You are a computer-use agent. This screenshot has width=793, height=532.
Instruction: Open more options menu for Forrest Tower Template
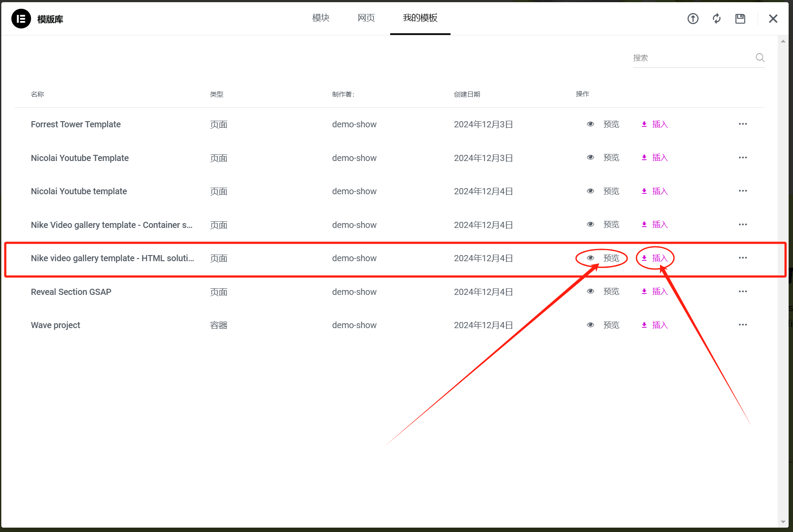(743, 124)
